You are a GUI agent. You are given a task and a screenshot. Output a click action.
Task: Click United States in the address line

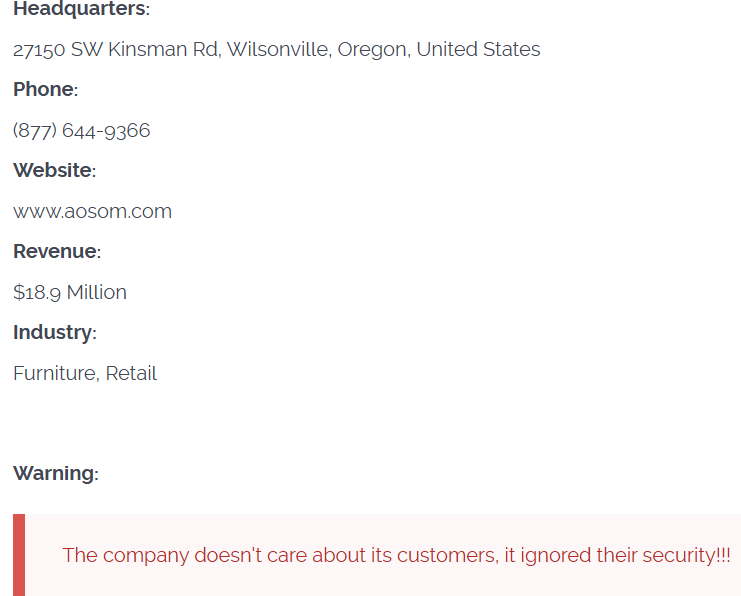coord(478,49)
